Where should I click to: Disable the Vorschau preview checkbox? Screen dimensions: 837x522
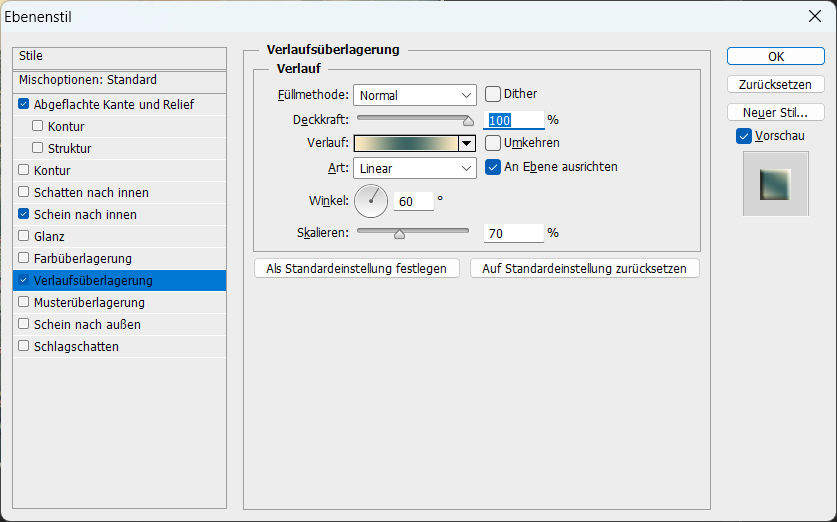[744, 136]
